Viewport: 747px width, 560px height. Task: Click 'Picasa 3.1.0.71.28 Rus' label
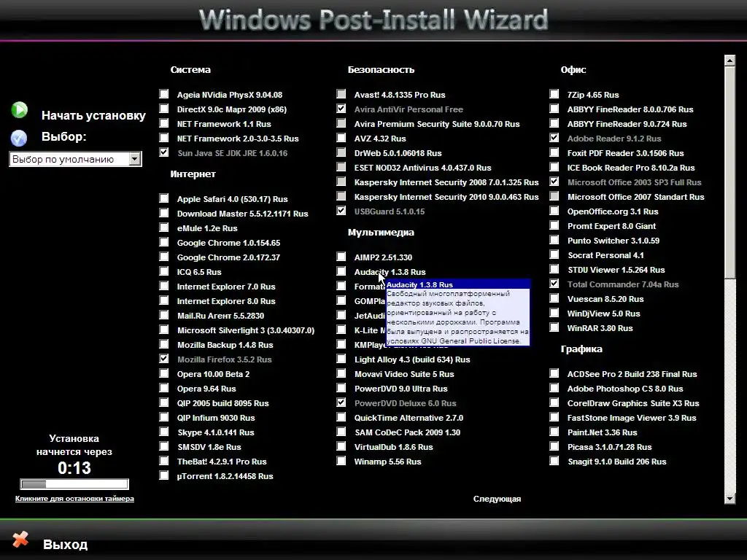(x=609, y=447)
